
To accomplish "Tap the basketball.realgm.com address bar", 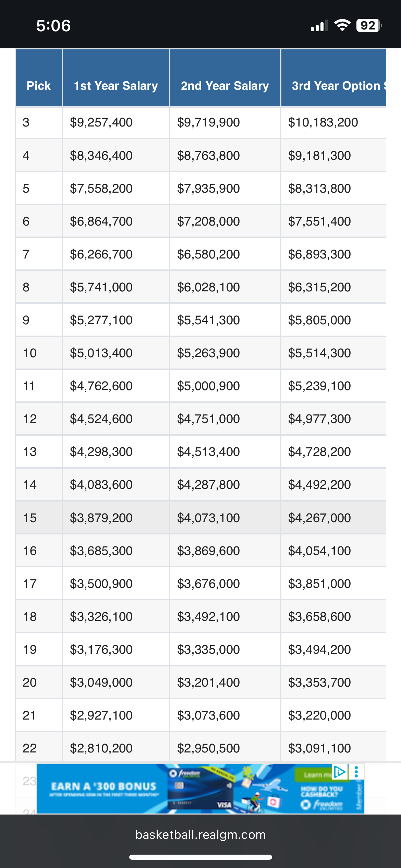I will coord(200,835).
